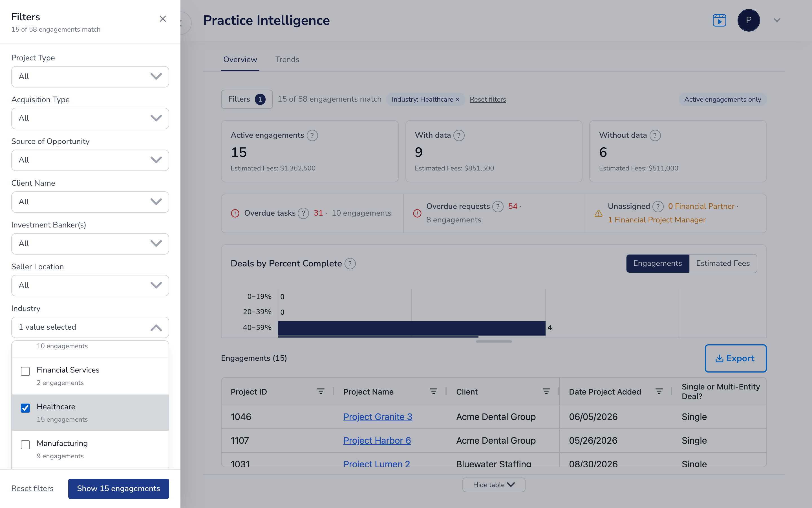Remove the Industry: Healthcare filter chip
Image resolution: width=812 pixels, height=508 pixels.
coord(457,100)
